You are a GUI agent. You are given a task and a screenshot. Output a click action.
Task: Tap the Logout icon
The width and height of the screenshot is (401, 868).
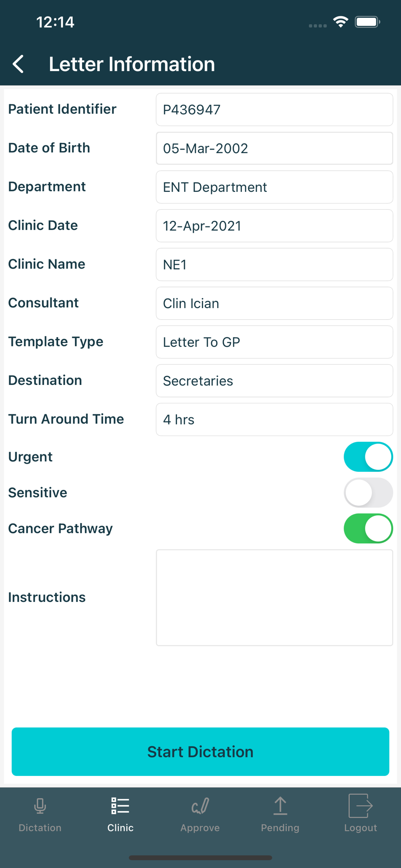point(360,806)
